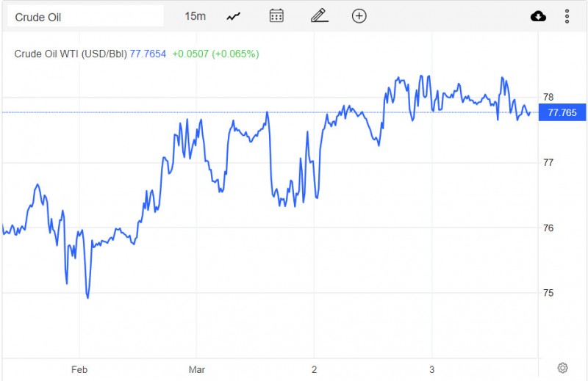Open the 15m interval selector

(196, 16)
